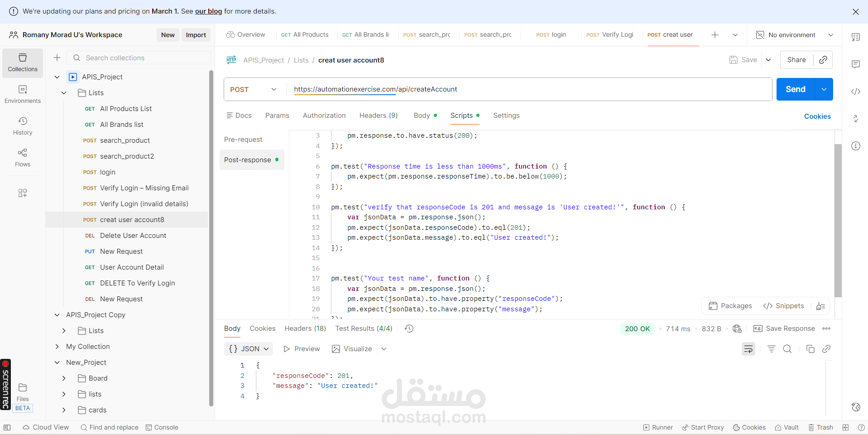Open the All Products request tab

pos(305,35)
